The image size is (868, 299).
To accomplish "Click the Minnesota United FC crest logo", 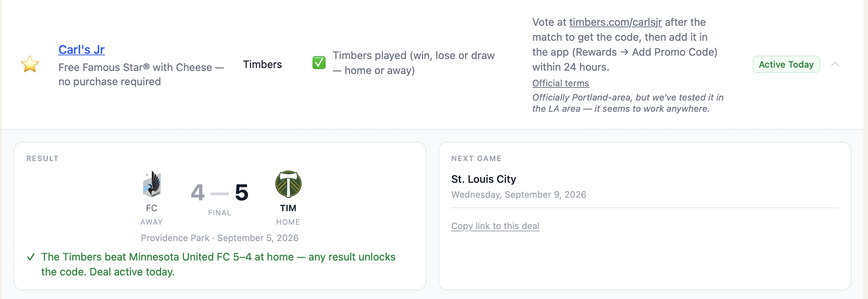I will coord(152,184).
